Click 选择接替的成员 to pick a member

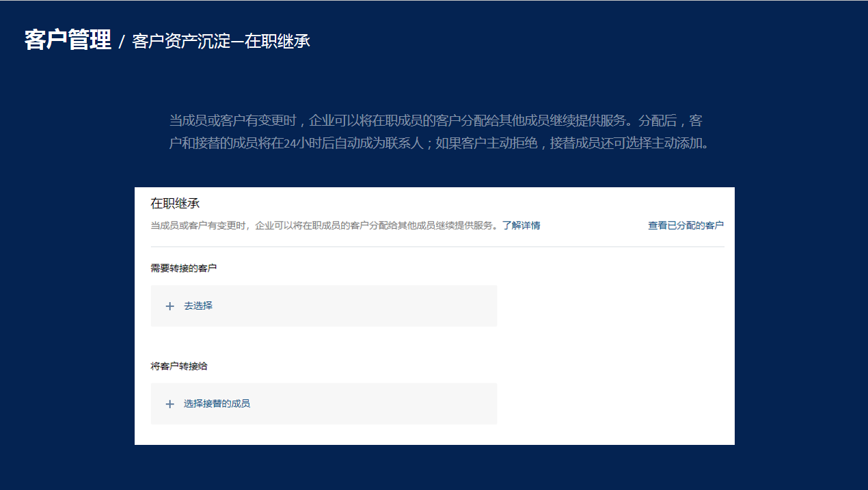tap(217, 404)
